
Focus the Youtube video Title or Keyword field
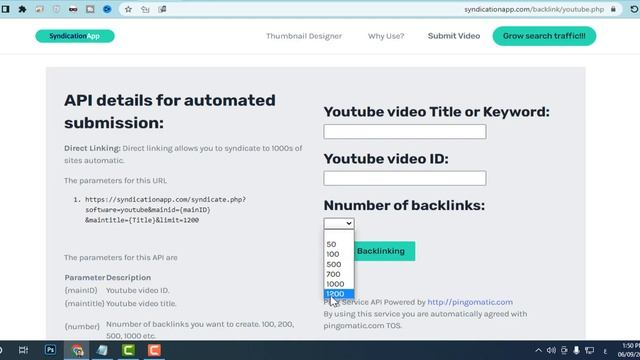click(404, 131)
